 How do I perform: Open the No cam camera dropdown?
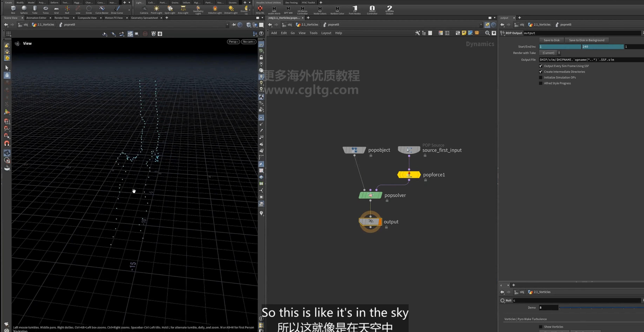pyautogui.click(x=249, y=42)
